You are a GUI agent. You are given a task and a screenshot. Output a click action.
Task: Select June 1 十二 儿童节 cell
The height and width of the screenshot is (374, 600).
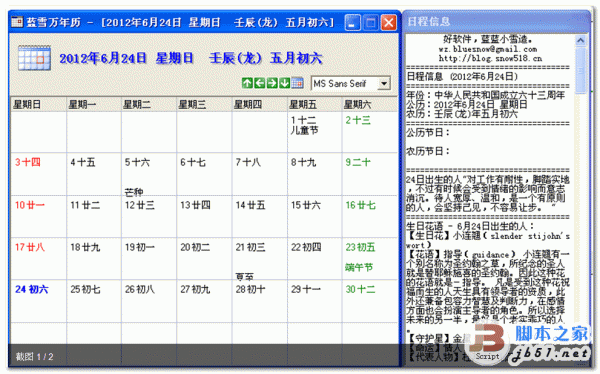click(x=315, y=132)
